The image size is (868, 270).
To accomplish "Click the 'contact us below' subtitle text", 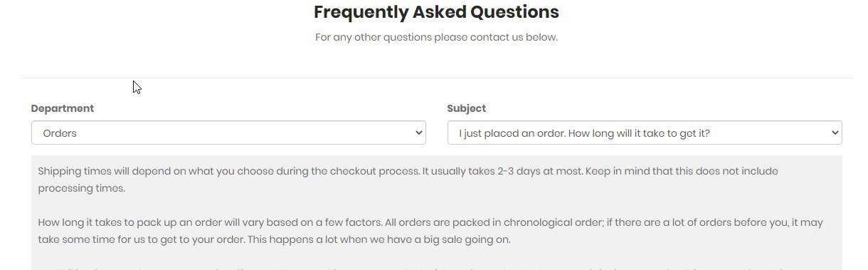I will [x=436, y=37].
